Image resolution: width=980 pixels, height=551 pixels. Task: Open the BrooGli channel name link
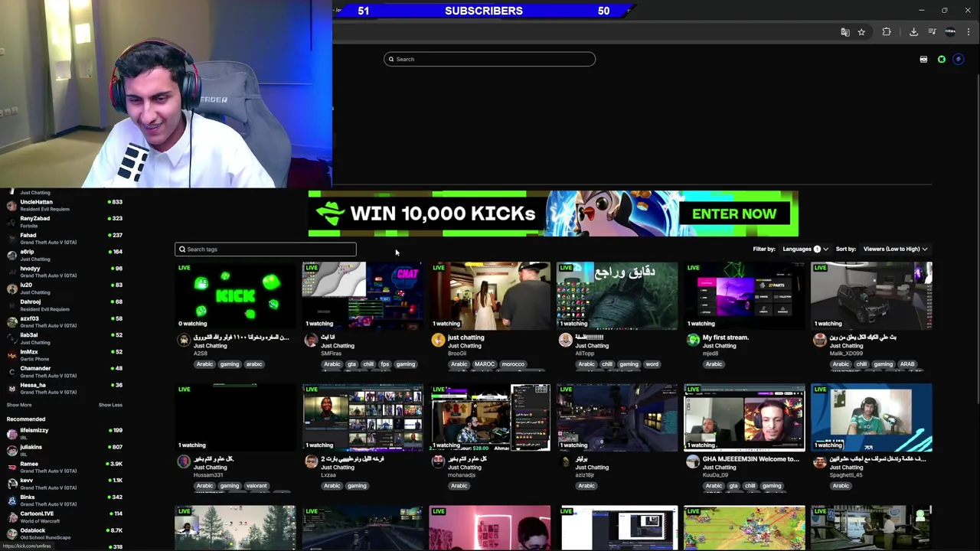point(457,354)
